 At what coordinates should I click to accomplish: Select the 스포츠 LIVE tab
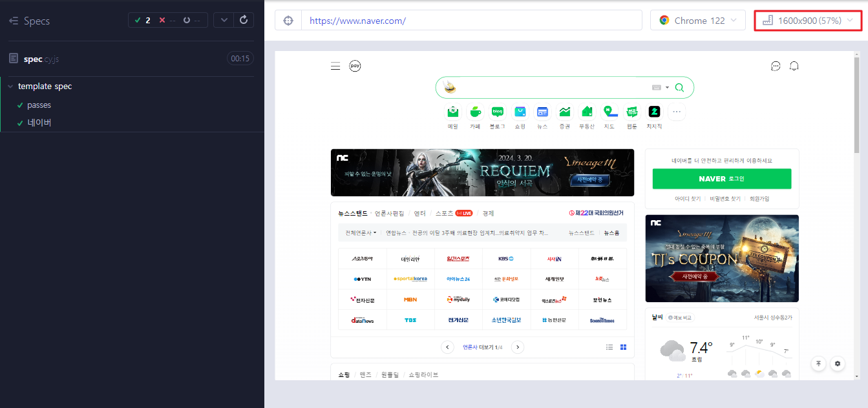tap(454, 213)
